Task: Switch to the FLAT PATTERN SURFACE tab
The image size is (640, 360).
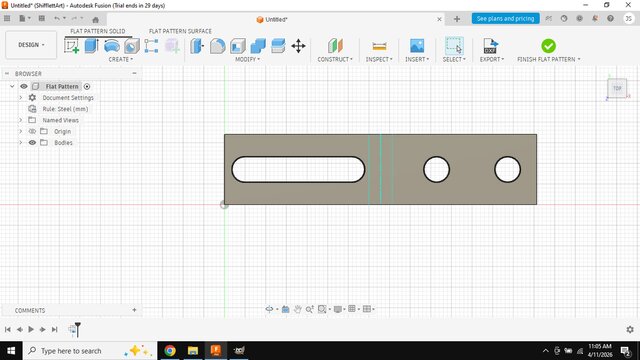Action: click(180, 31)
